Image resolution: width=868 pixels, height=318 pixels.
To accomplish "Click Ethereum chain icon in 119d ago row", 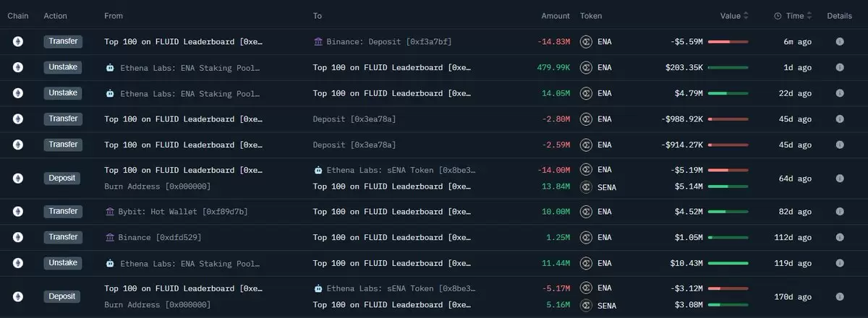I will [x=18, y=263].
